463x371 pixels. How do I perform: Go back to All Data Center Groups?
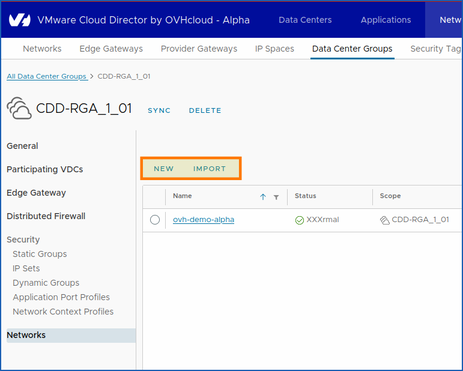click(47, 76)
